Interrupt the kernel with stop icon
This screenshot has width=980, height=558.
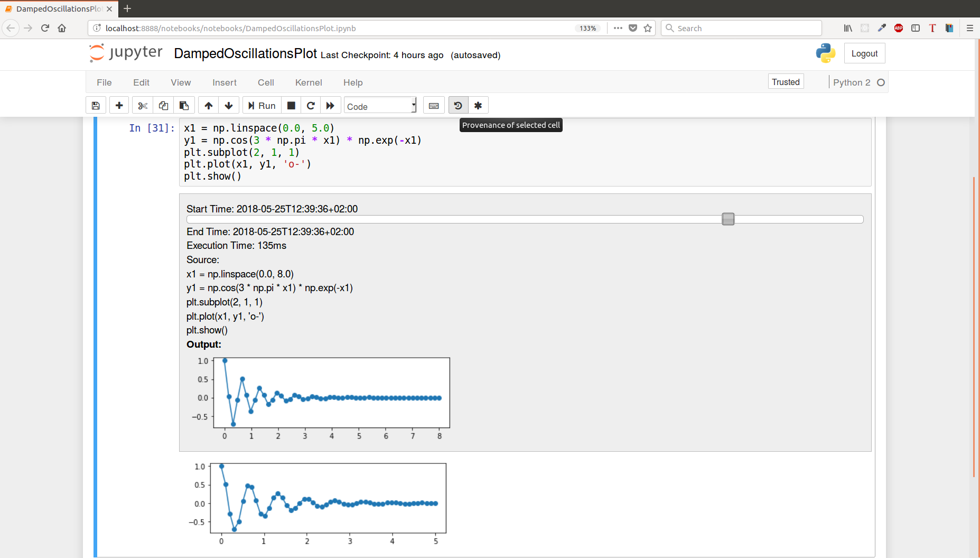pos(291,106)
